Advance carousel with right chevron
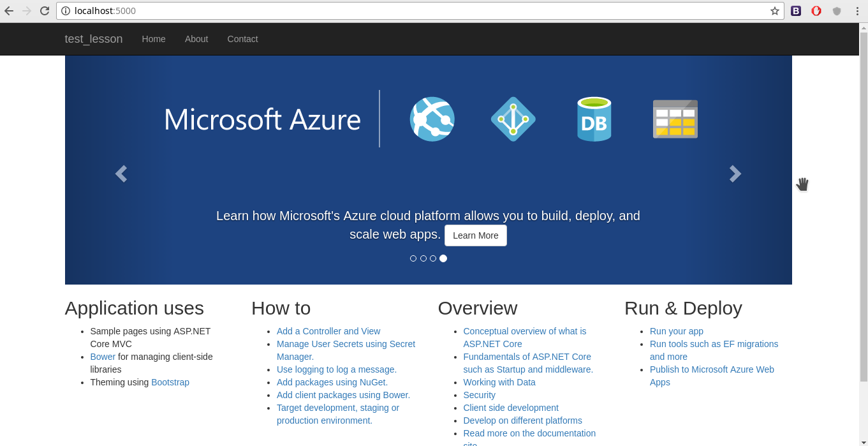Image resolution: width=868 pixels, height=446 pixels. point(735,174)
